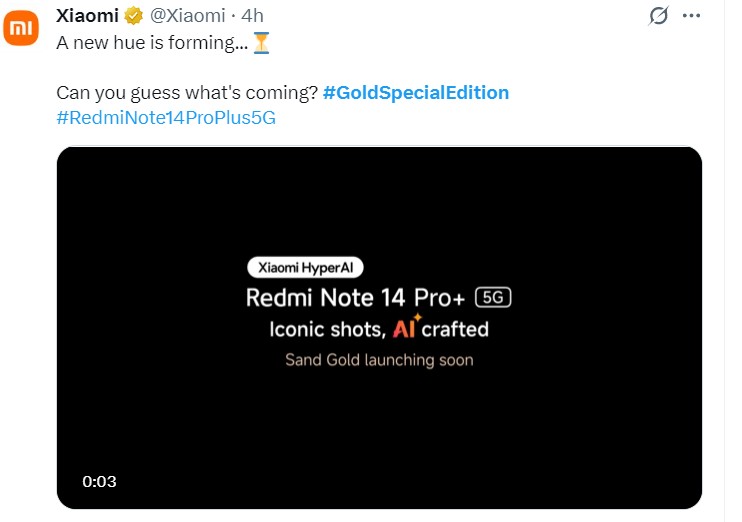The height and width of the screenshot is (522, 742).
Task: Click the Redmi Note 14 Pro+ title
Action: [359, 298]
